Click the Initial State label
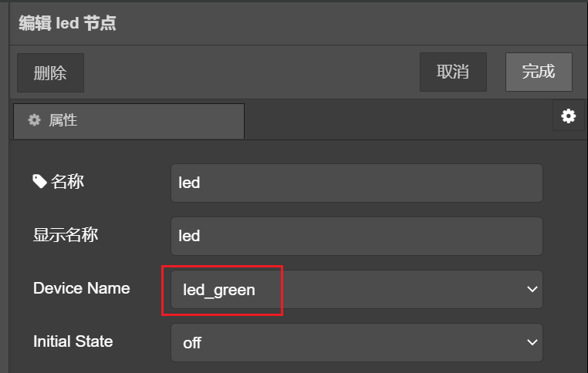 pyautogui.click(x=73, y=341)
